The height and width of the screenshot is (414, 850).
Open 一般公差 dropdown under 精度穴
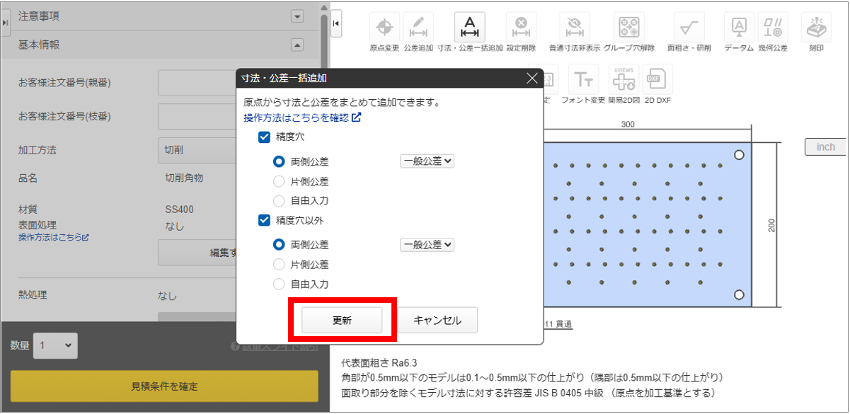[427, 160]
